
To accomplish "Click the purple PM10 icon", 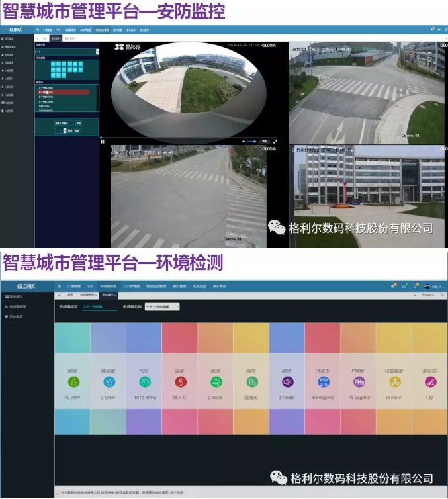I will tap(359, 382).
